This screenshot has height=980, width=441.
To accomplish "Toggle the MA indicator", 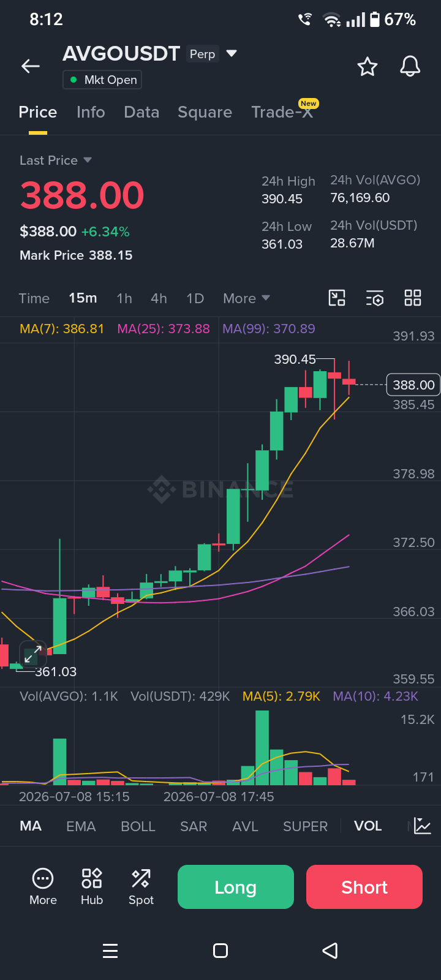I will (x=31, y=826).
